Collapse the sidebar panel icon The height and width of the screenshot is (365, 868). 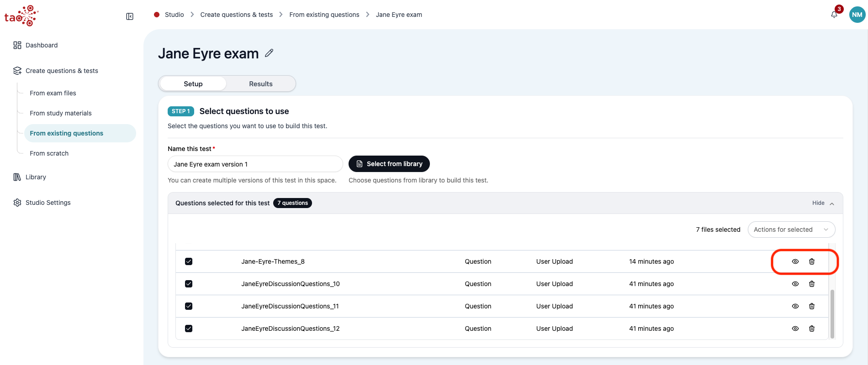click(x=130, y=16)
